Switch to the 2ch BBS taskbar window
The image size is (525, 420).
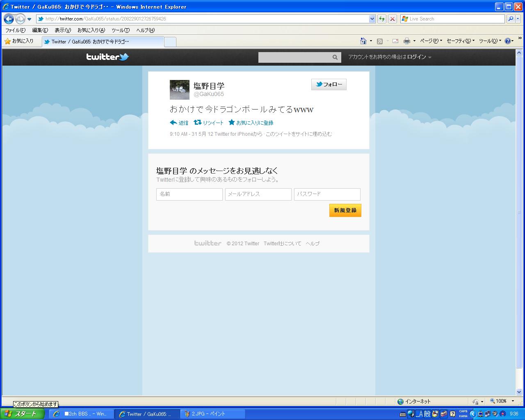tap(82, 414)
